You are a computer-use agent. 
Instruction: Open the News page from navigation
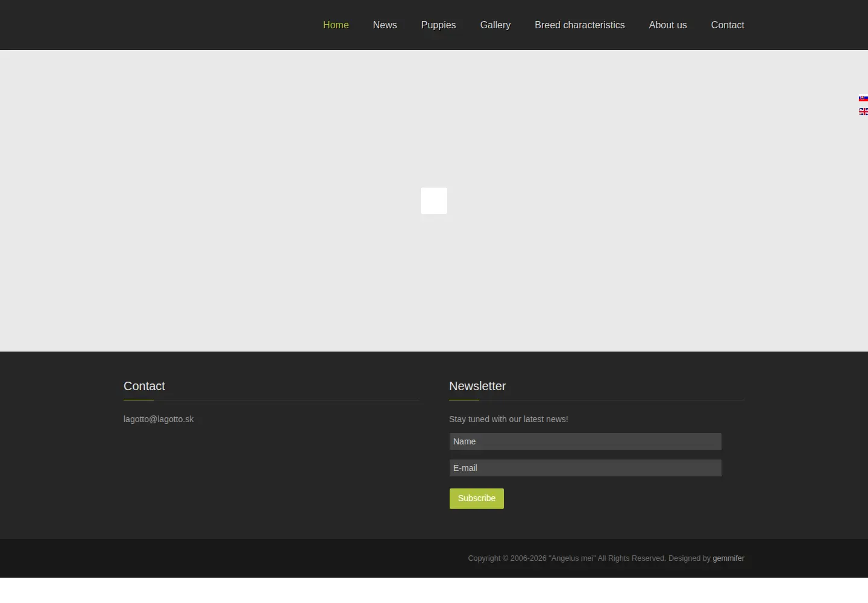[385, 25]
